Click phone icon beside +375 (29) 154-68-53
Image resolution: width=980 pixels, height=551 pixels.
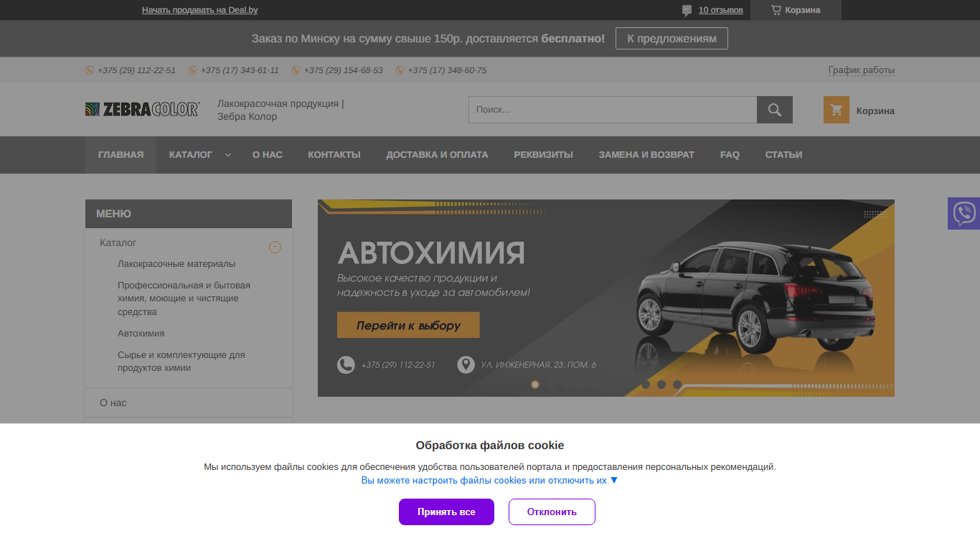click(296, 70)
